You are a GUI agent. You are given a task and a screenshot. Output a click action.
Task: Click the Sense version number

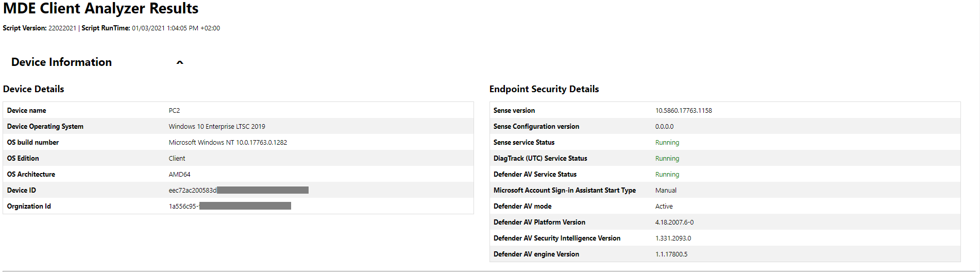click(683, 111)
